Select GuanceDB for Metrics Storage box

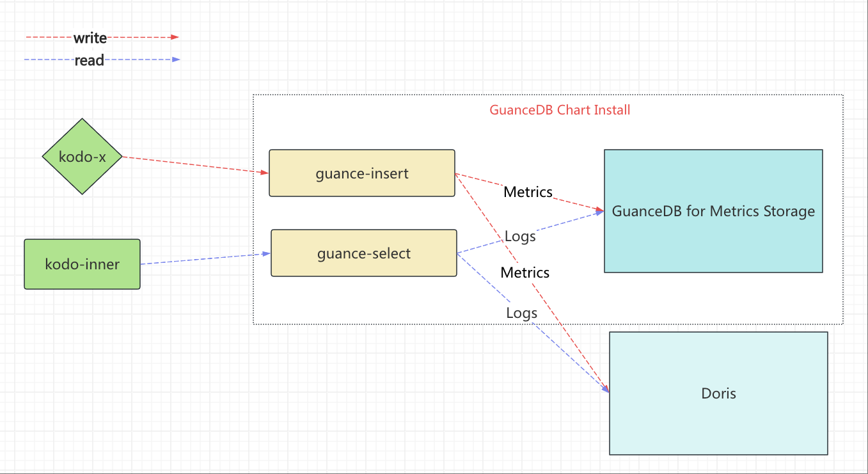(713, 211)
